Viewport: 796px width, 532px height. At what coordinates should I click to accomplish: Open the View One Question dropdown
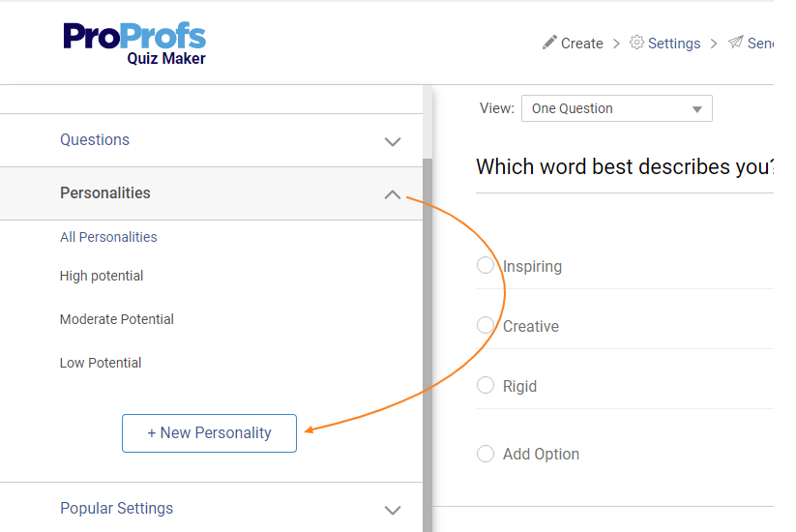[x=616, y=108]
